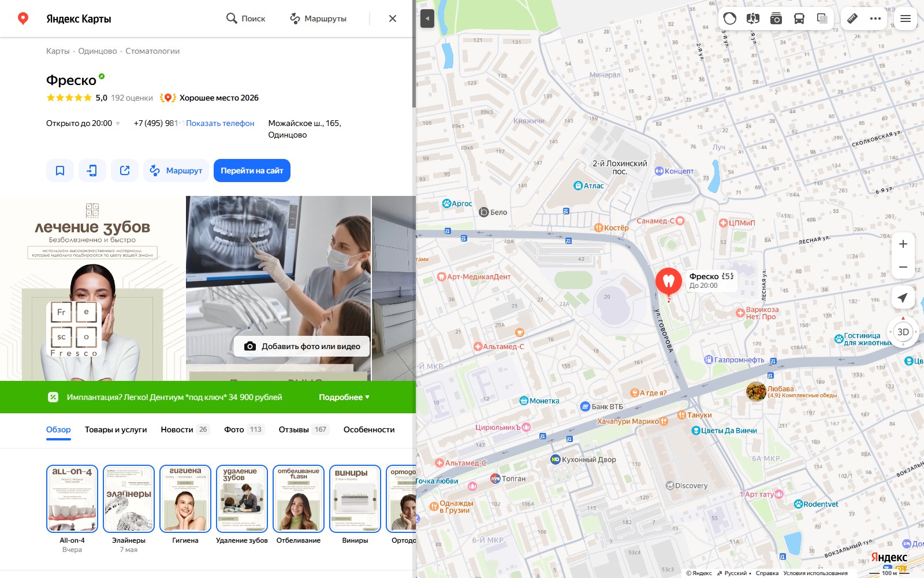
Task: Open the Карты breadcrumb
Action: pyautogui.click(x=58, y=51)
